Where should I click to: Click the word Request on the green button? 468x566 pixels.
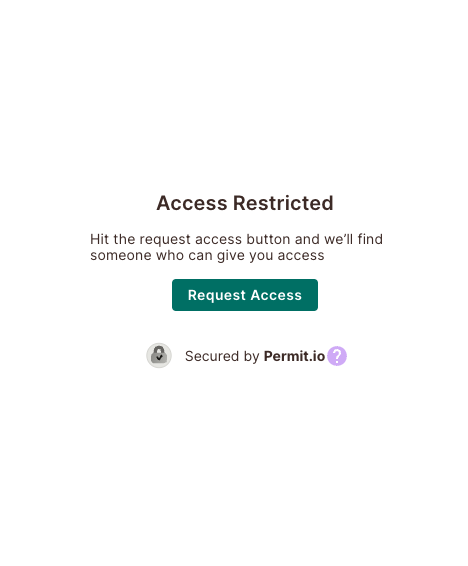[216, 295]
